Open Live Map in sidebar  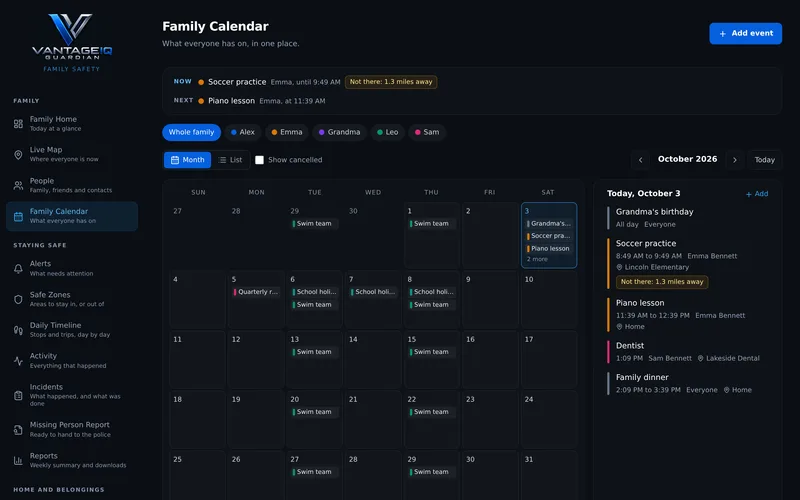tap(72, 154)
